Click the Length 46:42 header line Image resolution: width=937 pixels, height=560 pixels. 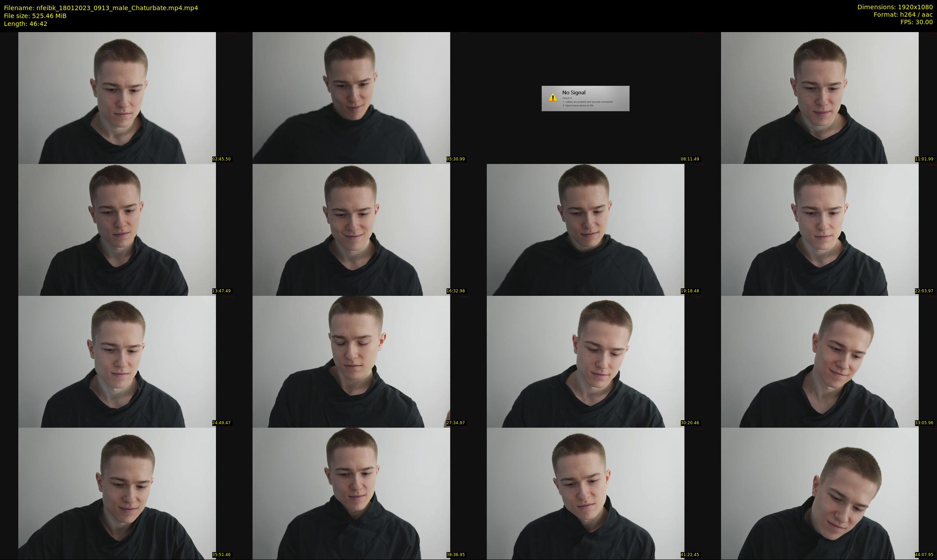25,24
